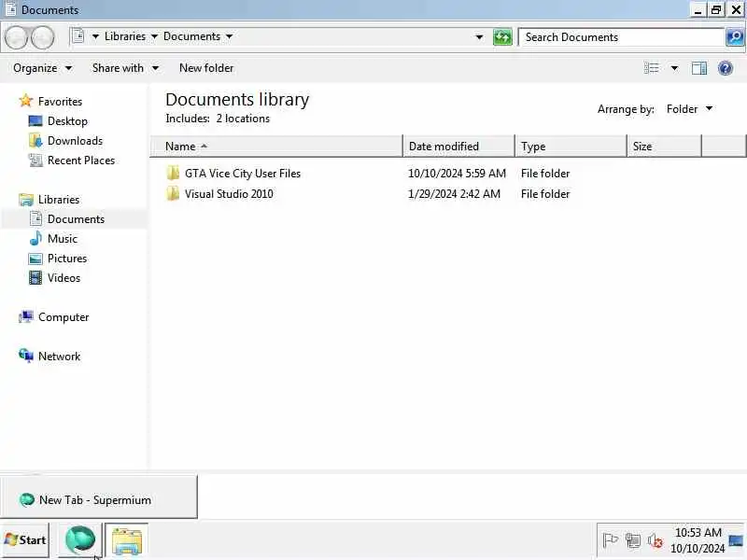Image resolution: width=747 pixels, height=560 pixels.
Task: Click the network tray icon
Action: coord(633,540)
